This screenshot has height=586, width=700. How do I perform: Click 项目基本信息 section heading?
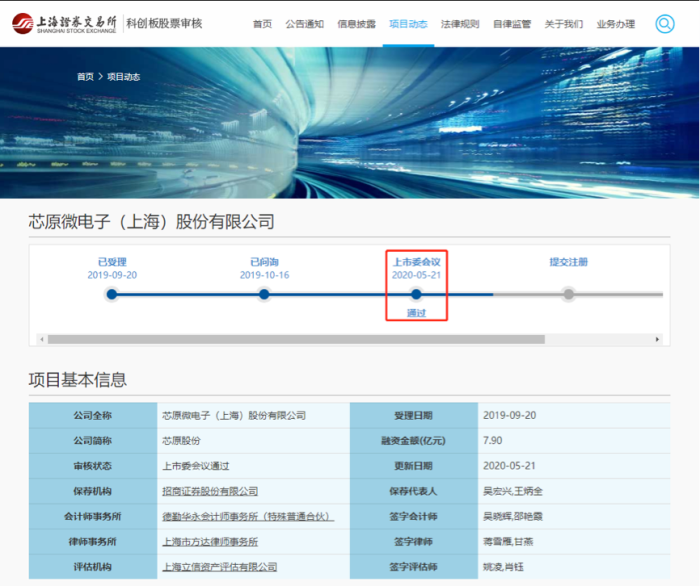[78, 380]
